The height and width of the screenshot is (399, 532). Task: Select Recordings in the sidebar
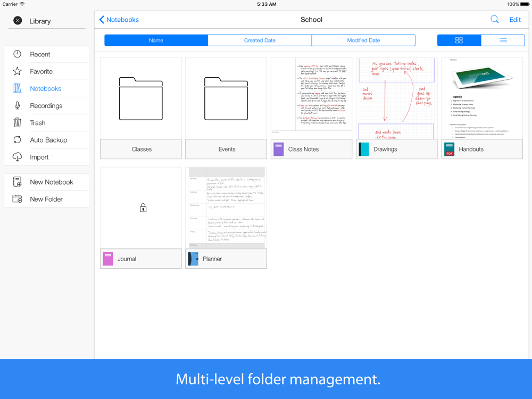(x=47, y=105)
